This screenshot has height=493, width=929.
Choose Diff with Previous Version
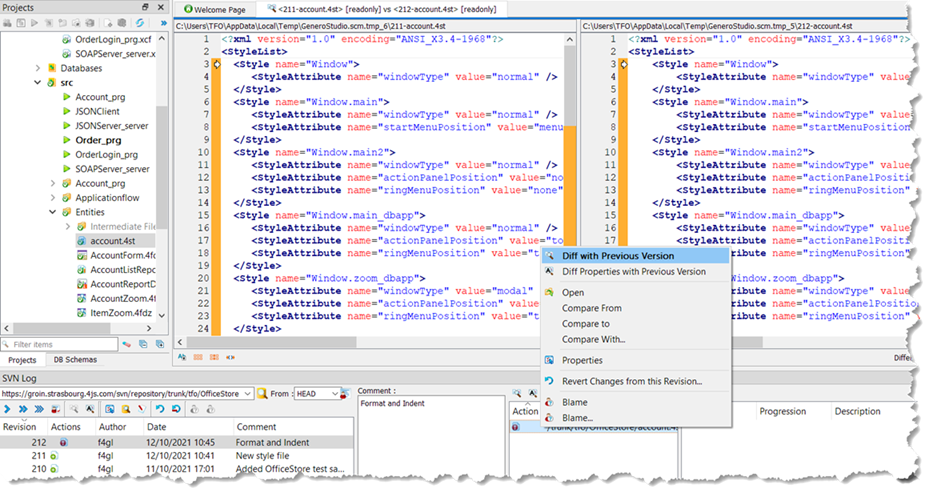[636, 256]
